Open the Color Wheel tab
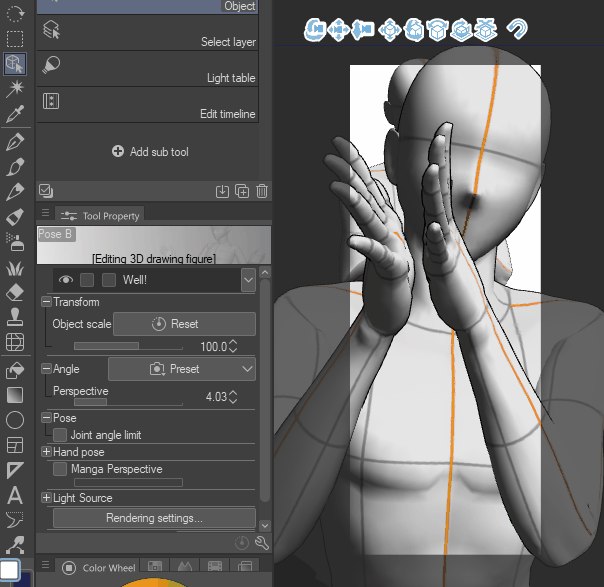 tap(99, 568)
